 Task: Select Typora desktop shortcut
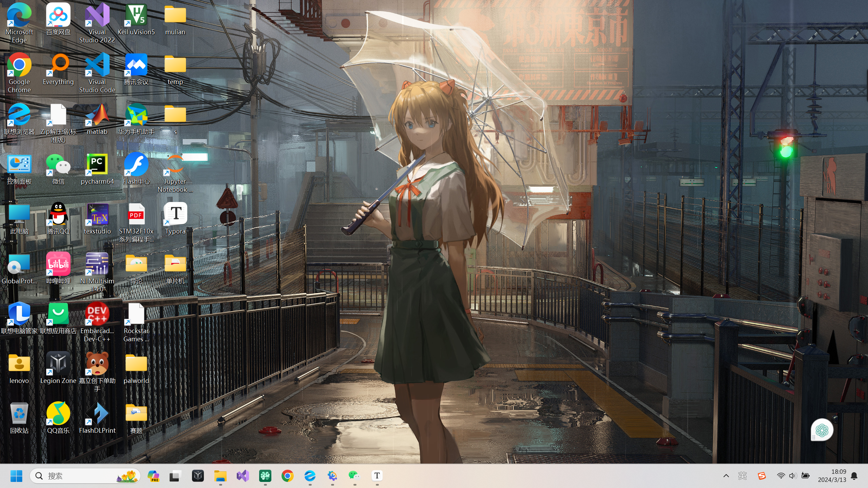[175, 219]
